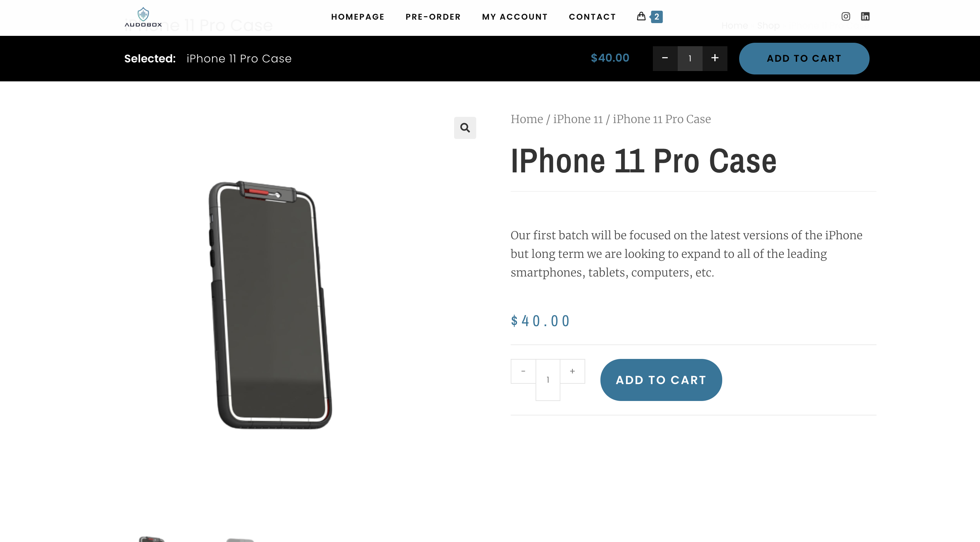Viewport: 980px width, 542px height.
Task: Follow the Home breadcrumb link
Action: [527, 119]
